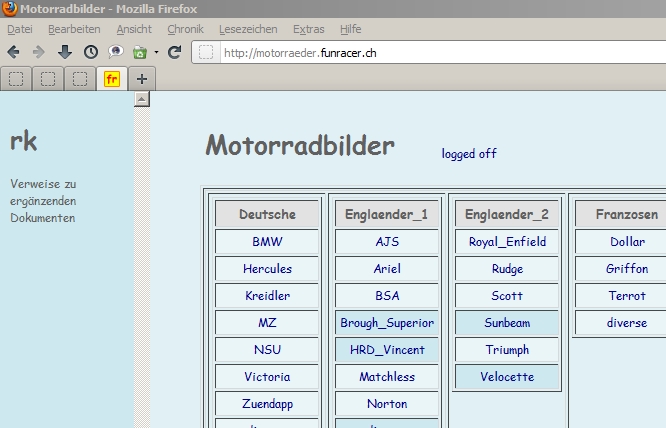Switch to the second blank tab
Screen dimensions: 666x428
[48, 79]
